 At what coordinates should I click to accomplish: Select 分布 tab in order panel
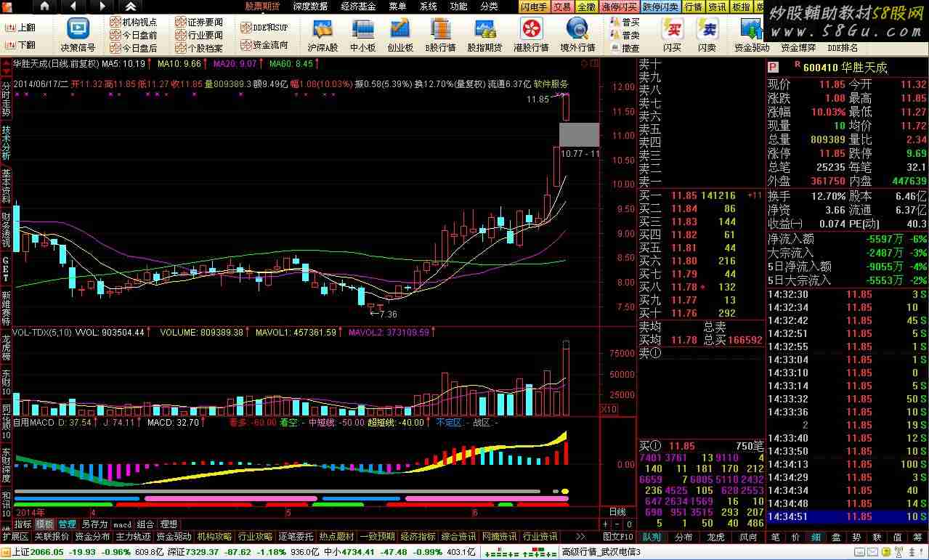(683, 537)
